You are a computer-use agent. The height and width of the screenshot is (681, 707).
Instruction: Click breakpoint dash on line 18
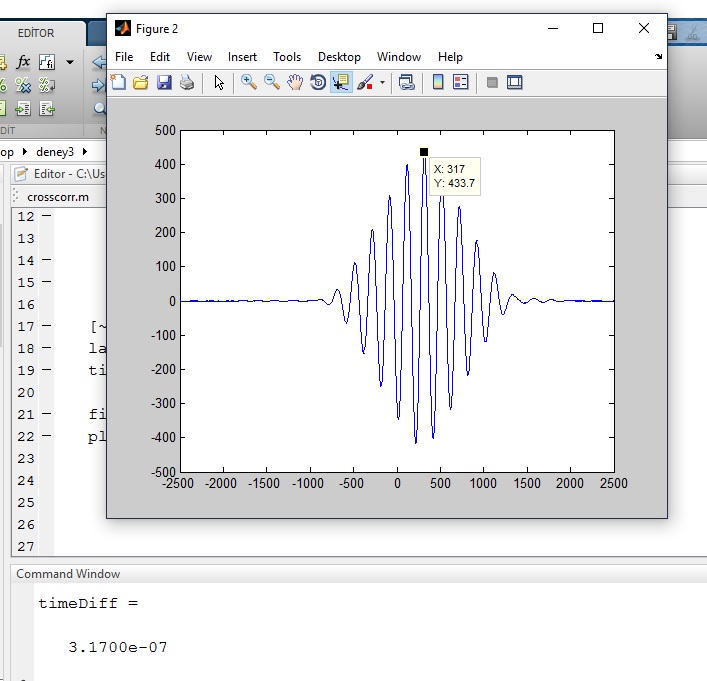click(46, 348)
